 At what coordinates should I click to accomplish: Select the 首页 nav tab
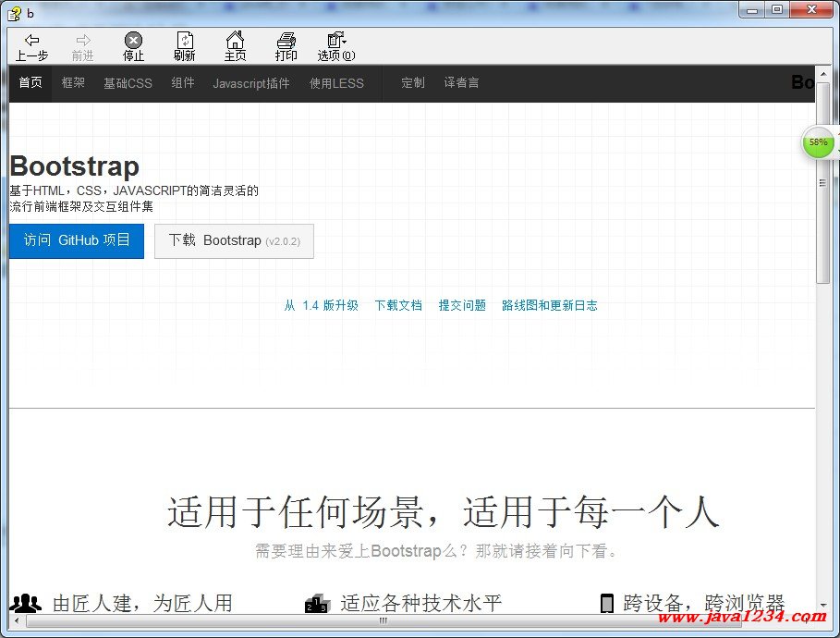(x=30, y=82)
